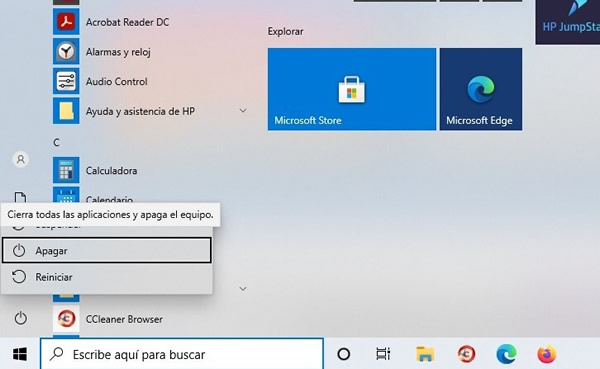Click the Explorar group heading
The image size is (600, 369).
click(x=285, y=31)
